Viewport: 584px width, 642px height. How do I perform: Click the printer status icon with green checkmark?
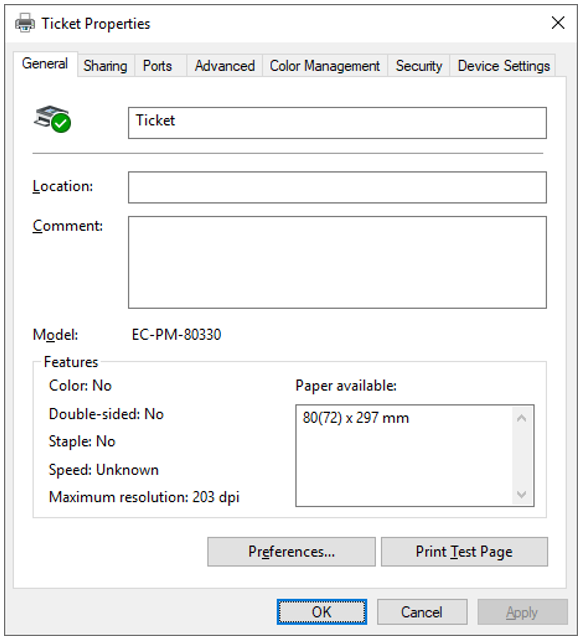[x=52, y=119]
